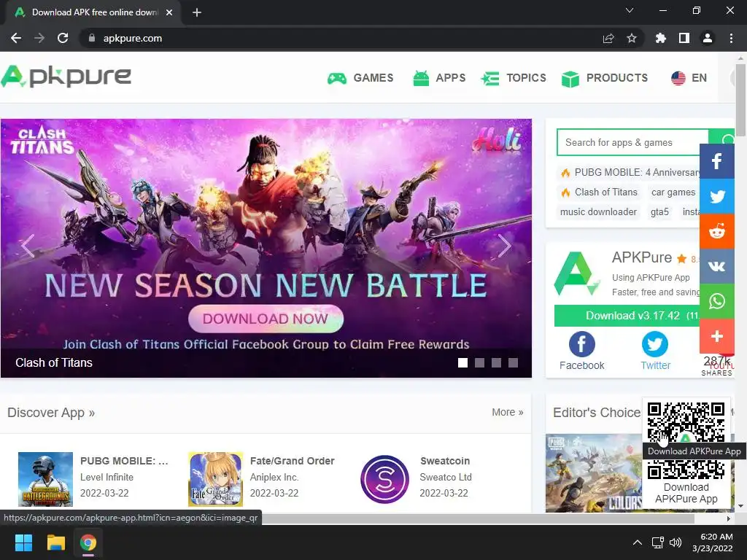
Task: Click DOWNLOAD NOW on the banner
Action: pyautogui.click(x=266, y=319)
